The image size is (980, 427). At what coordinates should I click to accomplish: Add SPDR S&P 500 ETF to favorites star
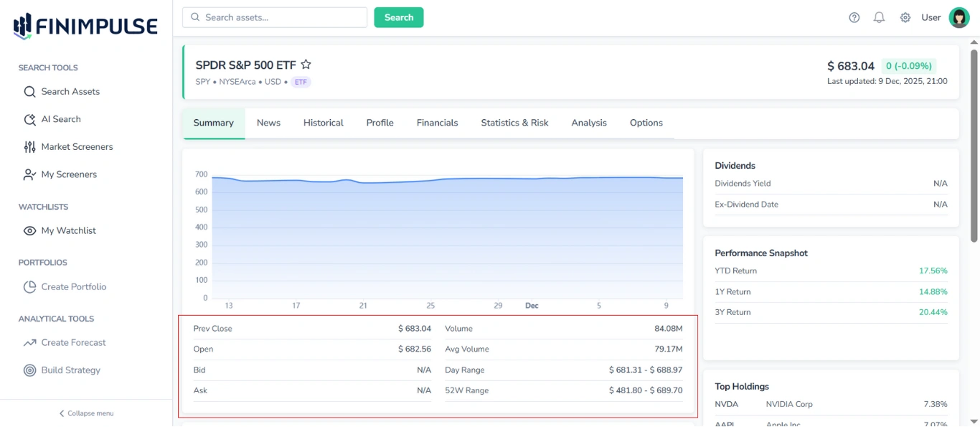tap(306, 65)
